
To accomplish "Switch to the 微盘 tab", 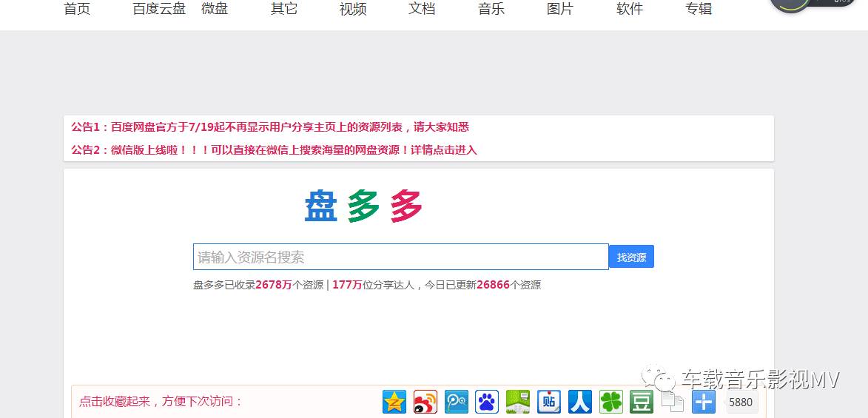I will [x=215, y=9].
